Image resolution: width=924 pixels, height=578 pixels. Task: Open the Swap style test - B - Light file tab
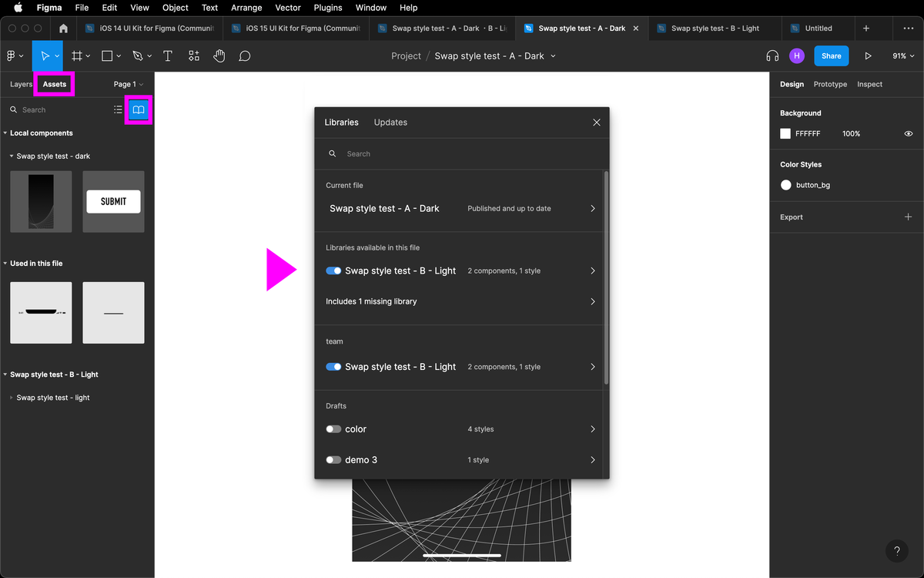point(715,29)
